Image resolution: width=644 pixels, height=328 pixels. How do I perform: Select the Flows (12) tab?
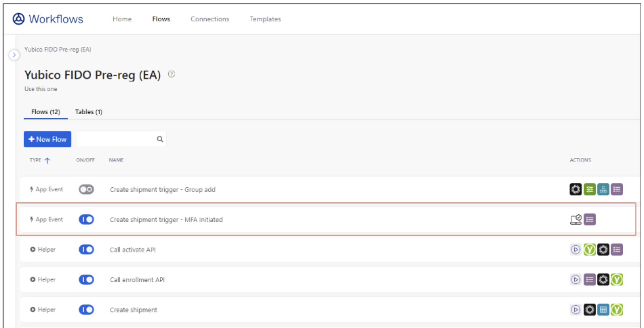(x=45, y=112)
